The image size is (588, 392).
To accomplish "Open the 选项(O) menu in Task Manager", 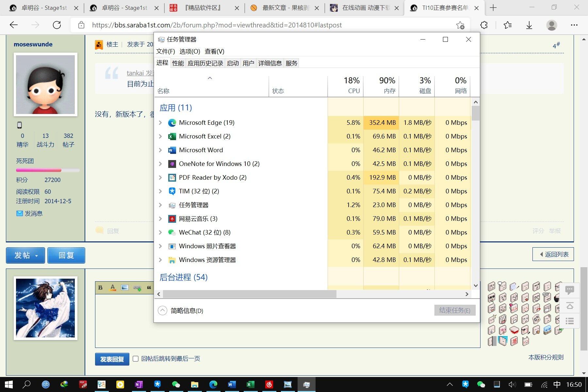I will click(189, 51).
